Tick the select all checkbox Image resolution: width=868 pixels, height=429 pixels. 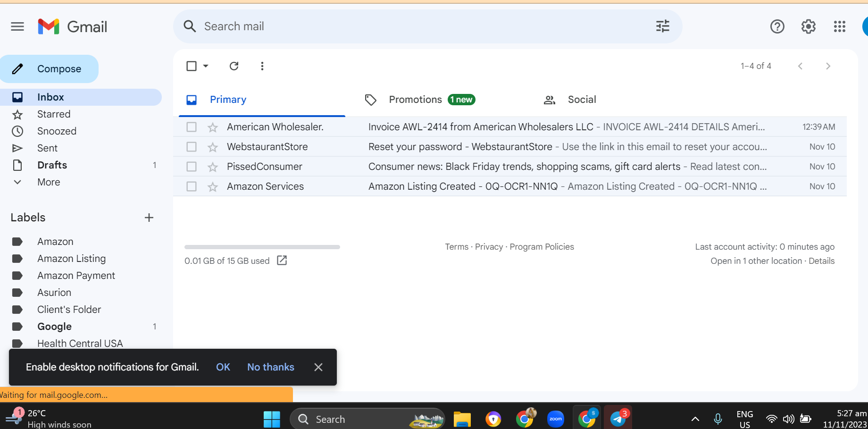pos(192,66)
